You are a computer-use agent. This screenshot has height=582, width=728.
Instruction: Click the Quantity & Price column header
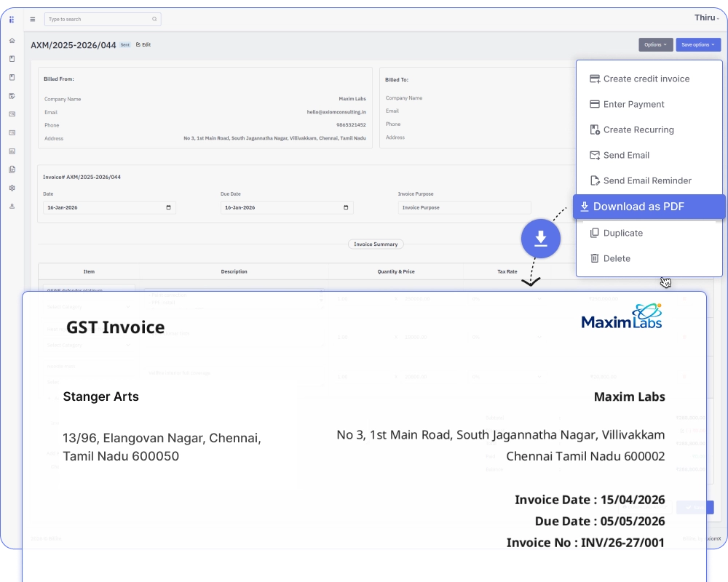396,271
